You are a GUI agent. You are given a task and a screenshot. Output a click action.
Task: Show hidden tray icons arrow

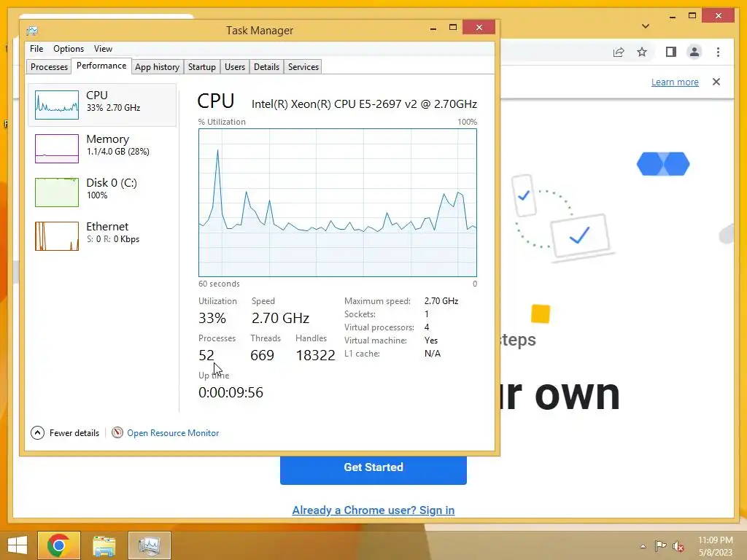(643, 546)
